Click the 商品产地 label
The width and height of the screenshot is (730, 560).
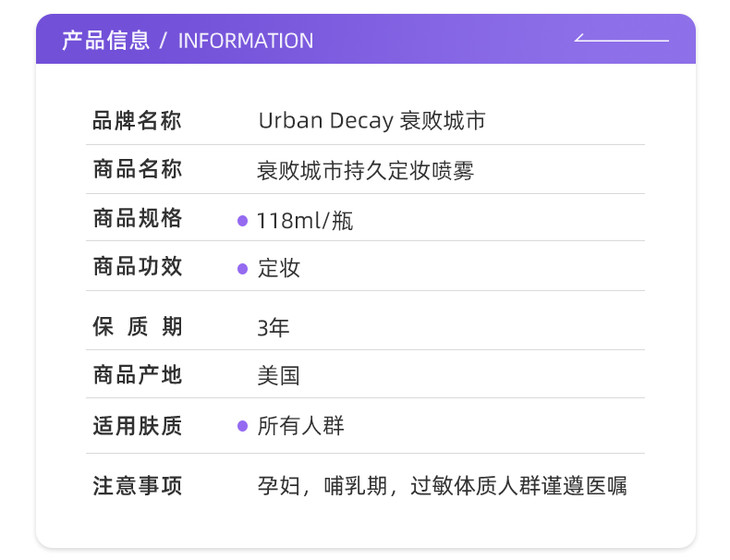click(137, 375)
